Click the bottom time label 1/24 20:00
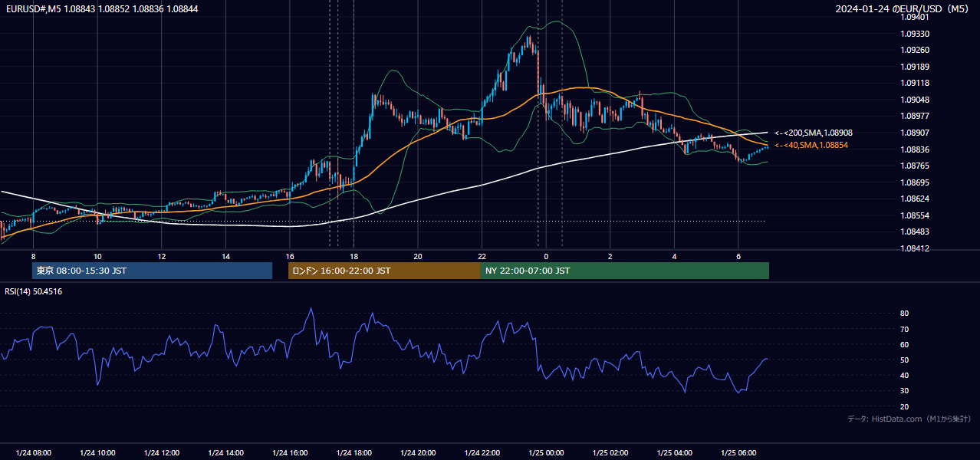 [418, 453]
